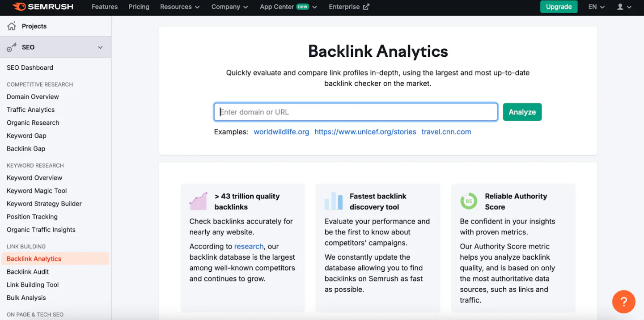Click the Projects label in sidebar
Image resolution: width=644 pixels, height=320 pixels.
pos(34,26)
